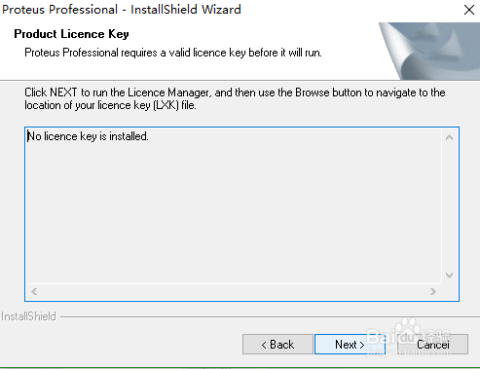Go back with the Back button
The width and height of the screenshot is (480, 369).
click(278, 344)
